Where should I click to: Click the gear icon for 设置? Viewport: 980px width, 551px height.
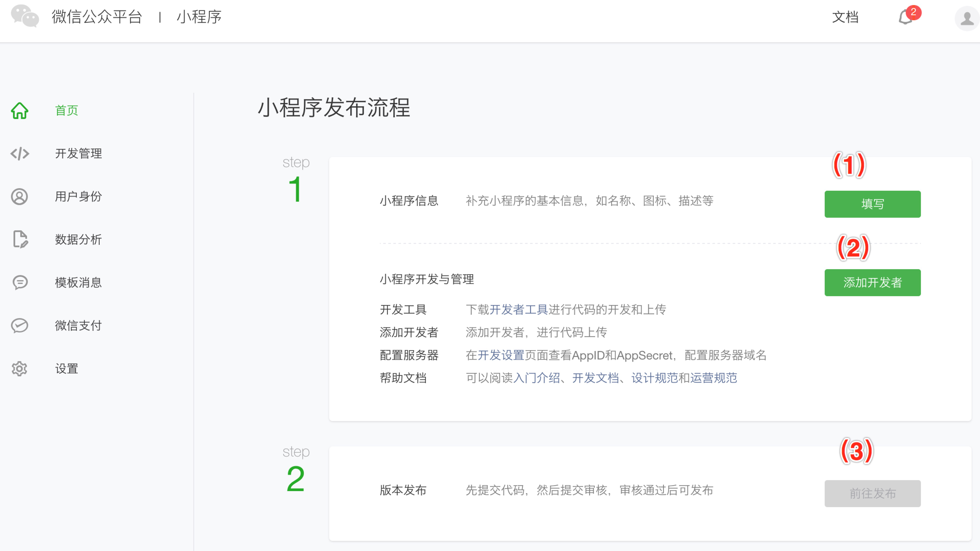19,368
